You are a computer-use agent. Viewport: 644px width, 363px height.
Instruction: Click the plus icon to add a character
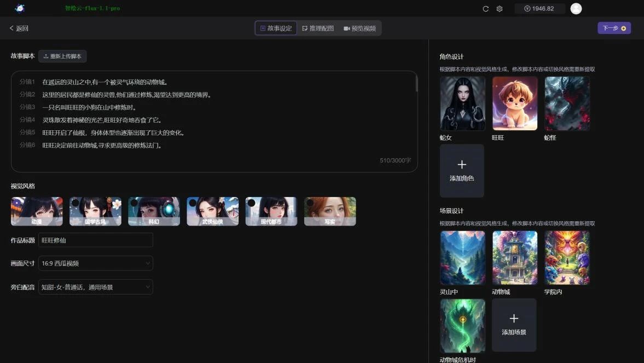tap(462, 165)
